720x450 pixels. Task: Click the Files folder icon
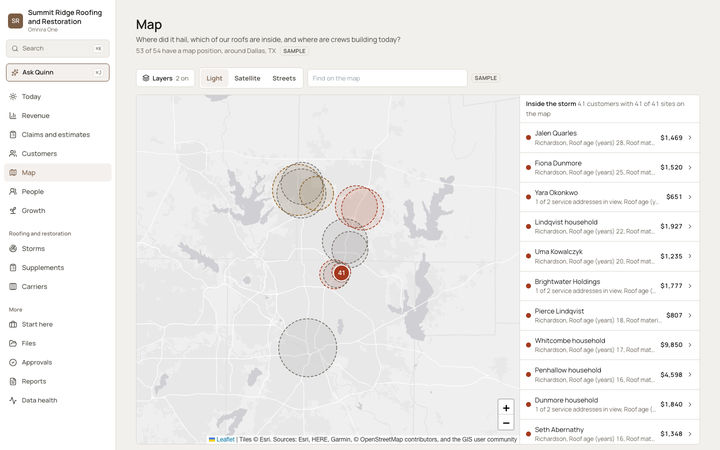(13, 343)
